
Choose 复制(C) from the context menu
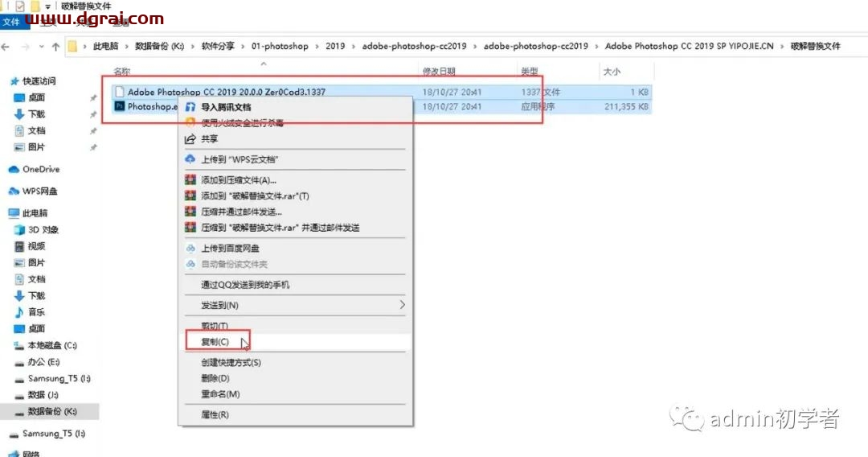click(215, 342)
